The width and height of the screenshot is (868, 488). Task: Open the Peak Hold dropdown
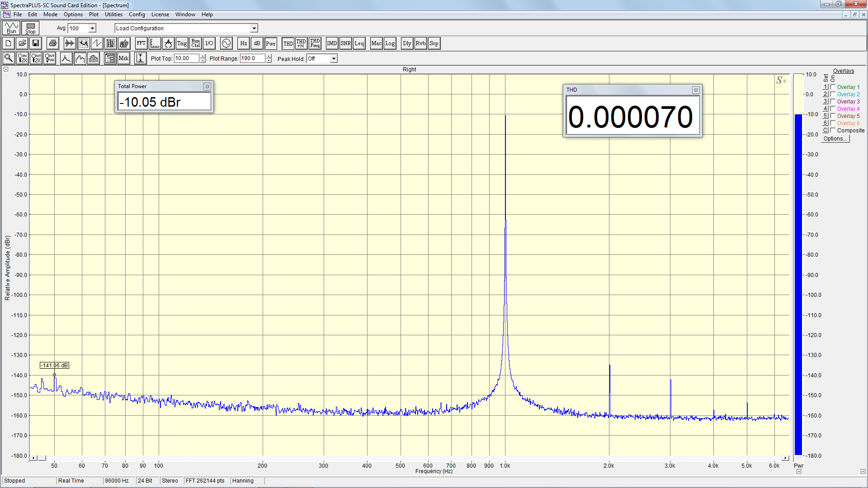pos(334,59)
